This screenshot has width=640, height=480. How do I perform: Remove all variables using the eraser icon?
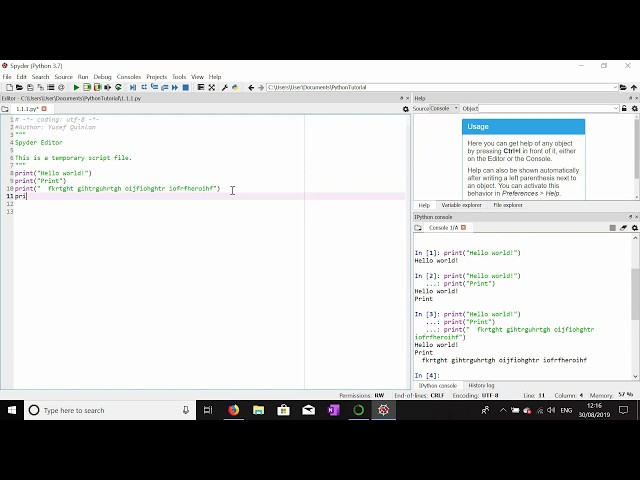(623, 228)
